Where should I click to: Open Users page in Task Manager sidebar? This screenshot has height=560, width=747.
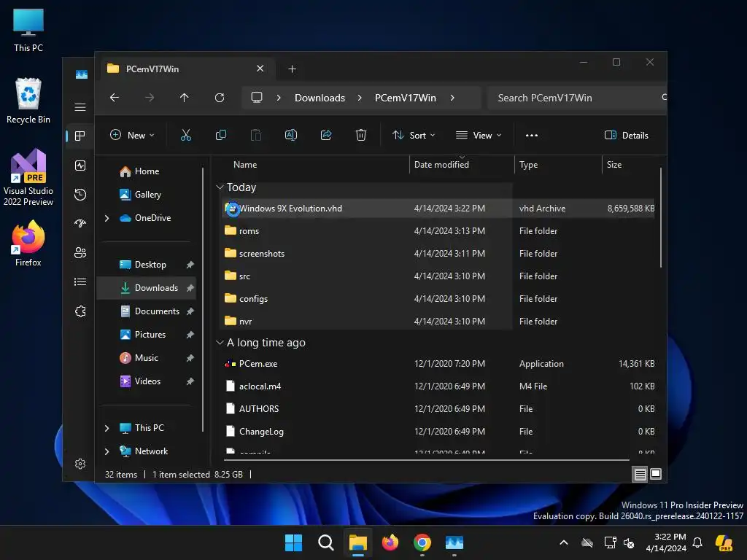[x=80, y=253]
